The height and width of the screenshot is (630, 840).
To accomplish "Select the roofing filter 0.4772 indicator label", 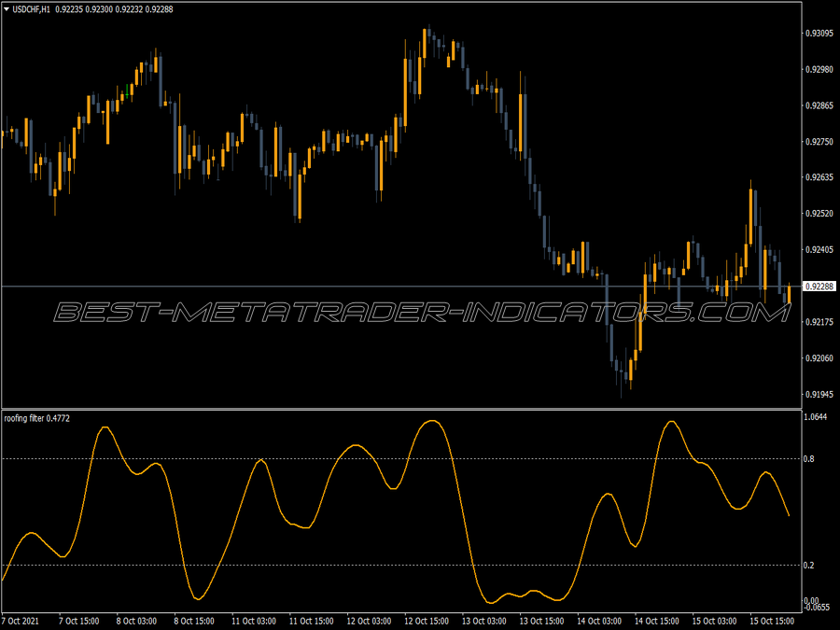I will (37, 418).
